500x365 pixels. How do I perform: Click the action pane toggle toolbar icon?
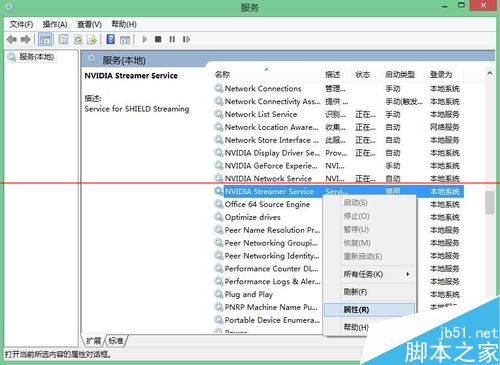click(x=125, y=40)
